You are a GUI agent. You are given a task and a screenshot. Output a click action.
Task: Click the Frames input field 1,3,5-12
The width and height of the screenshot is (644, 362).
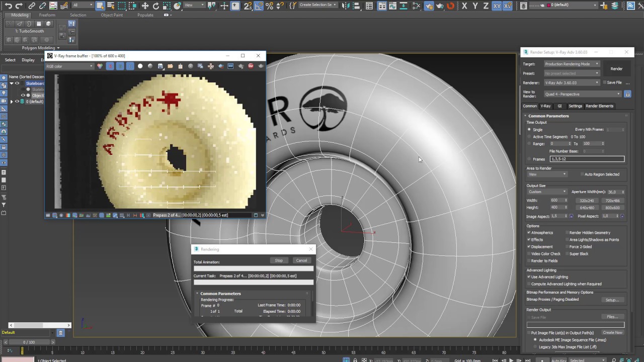[x=587, y=159]
